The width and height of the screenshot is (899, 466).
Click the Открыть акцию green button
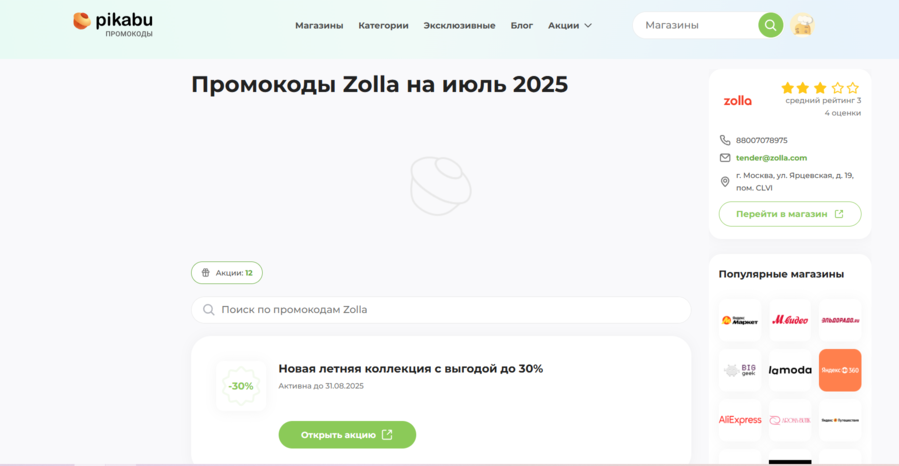347,434
